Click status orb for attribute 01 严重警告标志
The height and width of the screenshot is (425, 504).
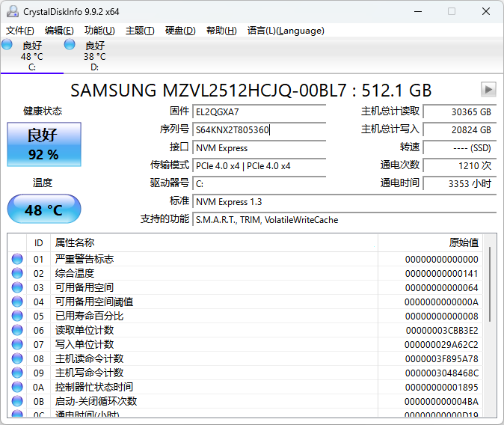point(17,259)
